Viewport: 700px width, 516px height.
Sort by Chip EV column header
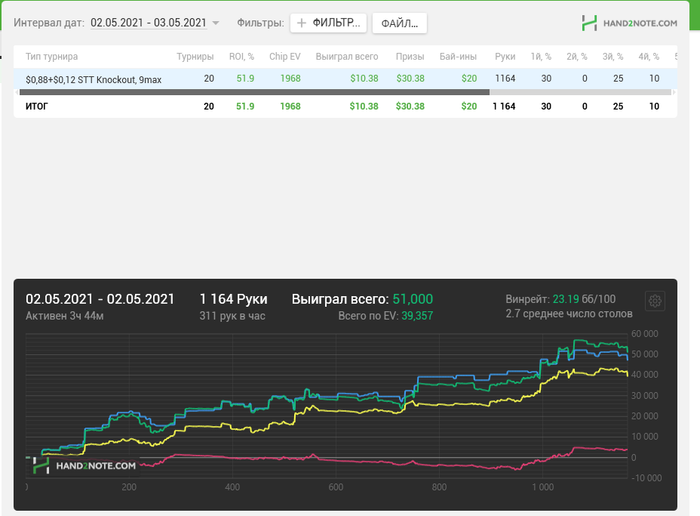pyautogui.click(x=285, y=57)
